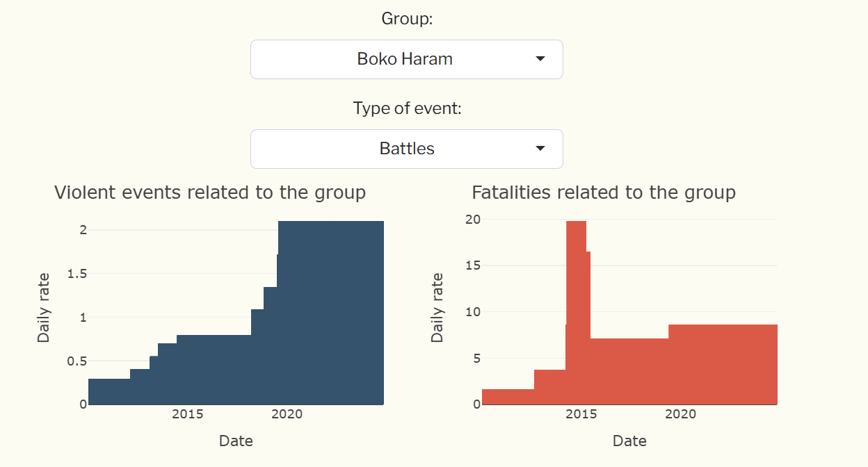Image resolution: width=868 pixels, height=467 pixels.
Task: Open the Group dropdown showing Boko Haram
Action: [406, 59]
